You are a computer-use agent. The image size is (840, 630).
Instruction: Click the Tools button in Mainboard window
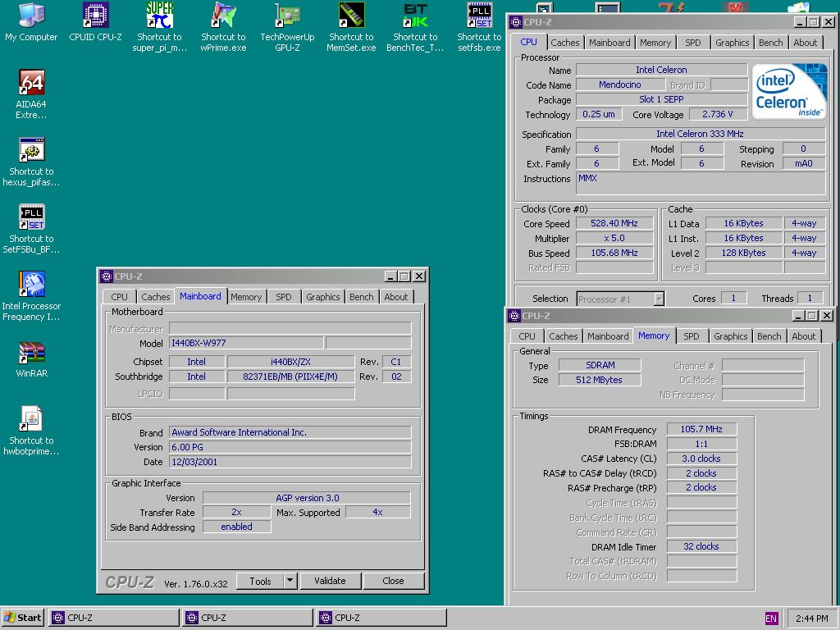pos(260,582)
